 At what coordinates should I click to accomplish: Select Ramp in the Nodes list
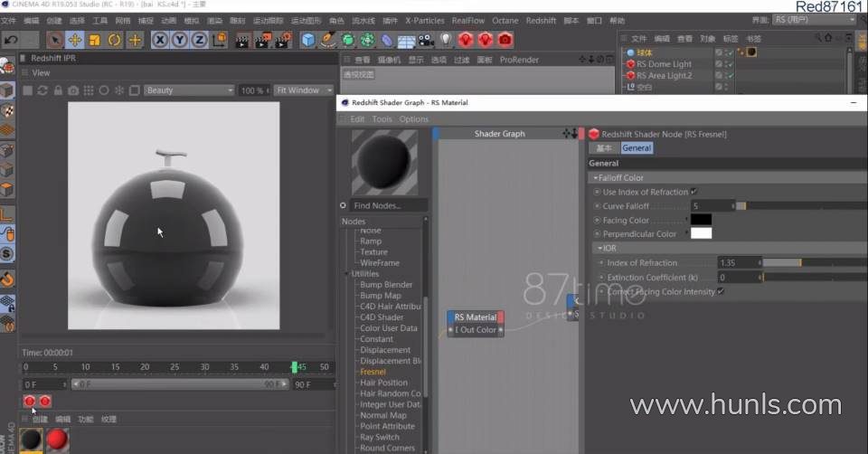(371, 241)
